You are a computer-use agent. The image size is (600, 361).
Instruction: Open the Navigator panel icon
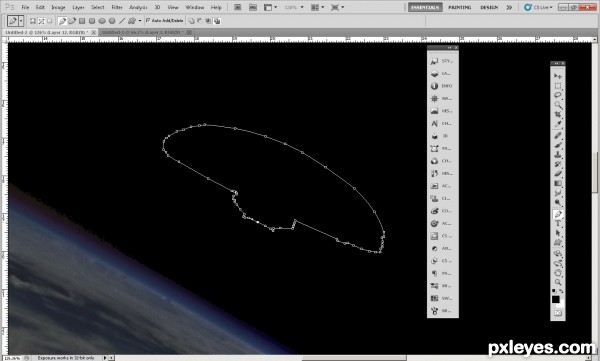coord(434,98)
